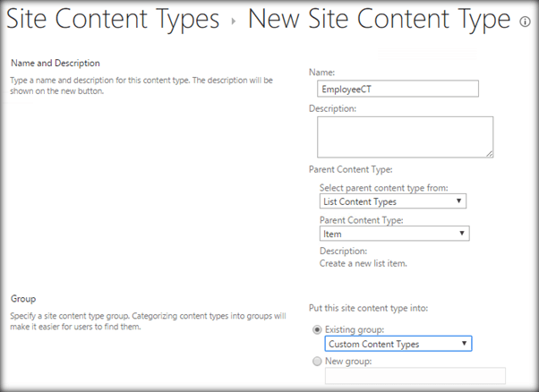Select the New group radio button
Viewport: 539px width, 392px height.
pos(315,361)
